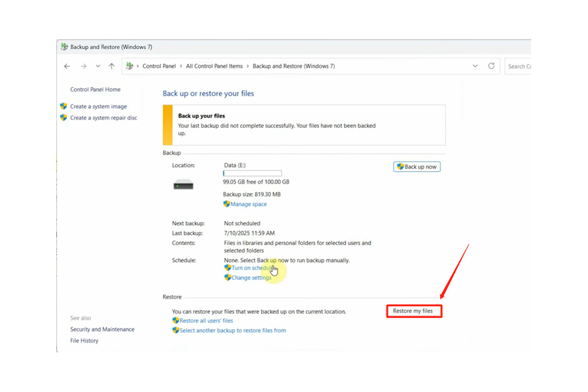Select the Control Panel breadcrumb
Image resolution: width=588 pixels, height=392 pixels.
pyautogui.click(x=159, y=66)
